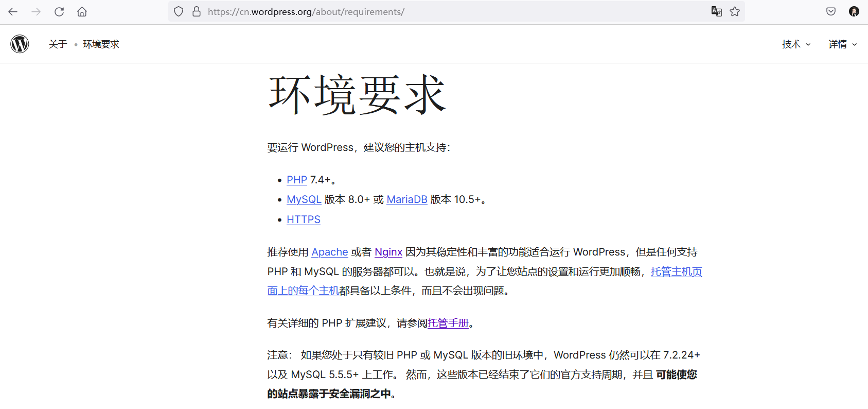Image resolution: width=868 pixels, height=409 pixels.
Task: Click the bold warning 可能使您 text
Action: click(x=677, y=374)
